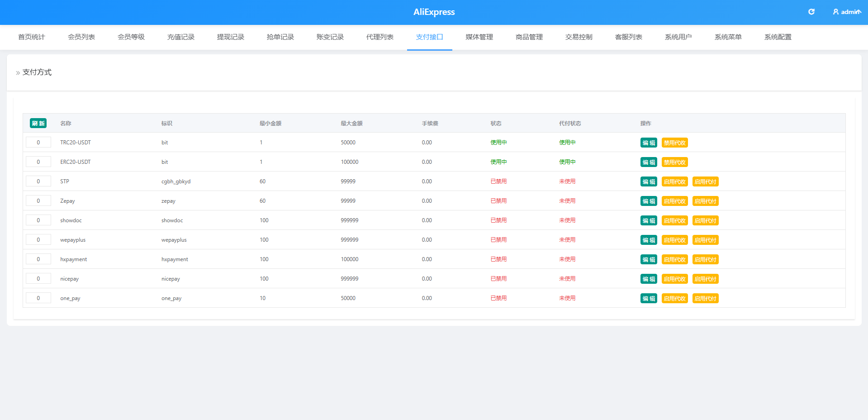Edit the wepayplus payment entry

tap(649, 240)
